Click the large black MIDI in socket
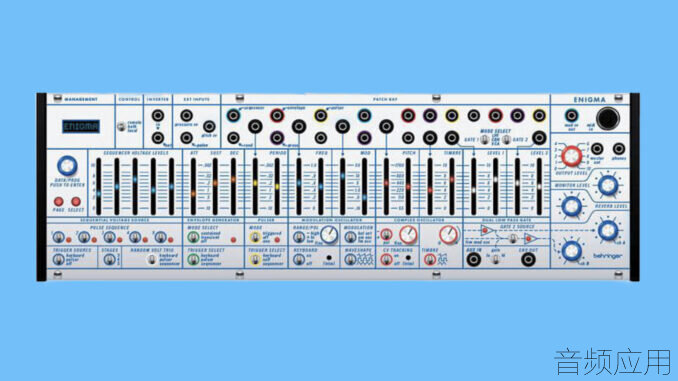678x381 pixels. [x=608, y=118]
